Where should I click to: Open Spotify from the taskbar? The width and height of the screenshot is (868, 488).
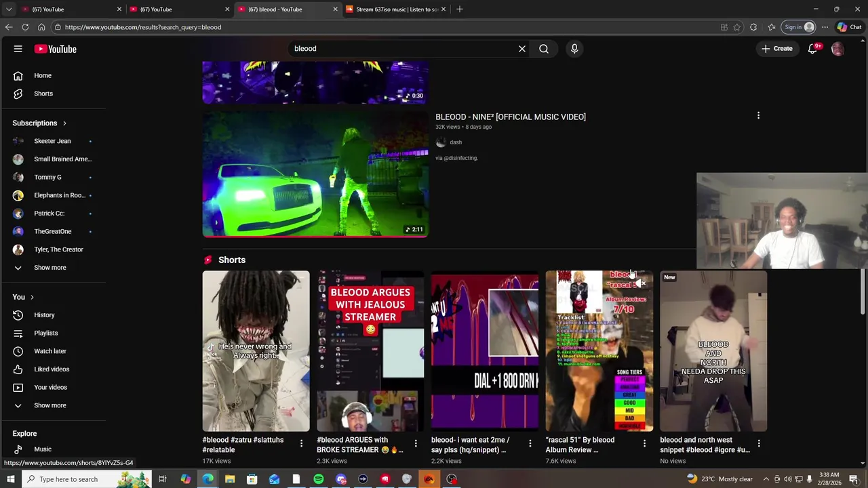(x=319, y=479)
